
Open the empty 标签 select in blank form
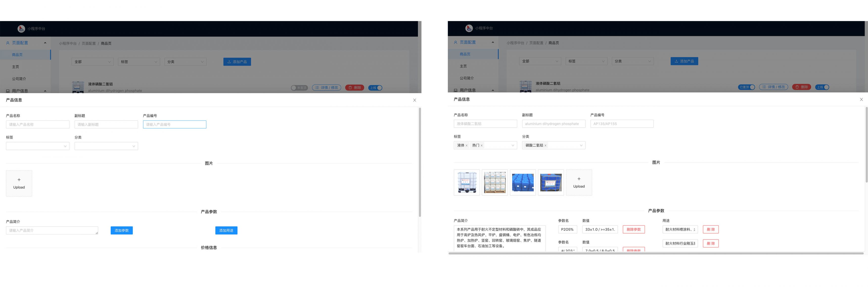tap(37, 146)
